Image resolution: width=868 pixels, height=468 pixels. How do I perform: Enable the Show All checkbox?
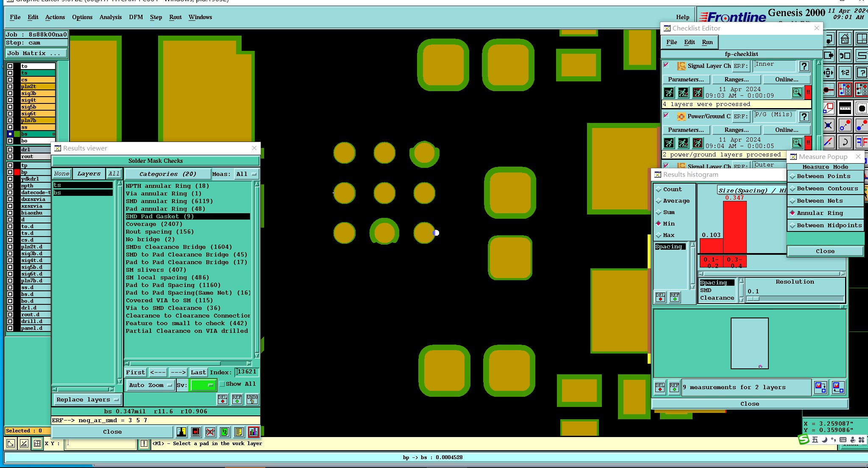click(222, 384)
